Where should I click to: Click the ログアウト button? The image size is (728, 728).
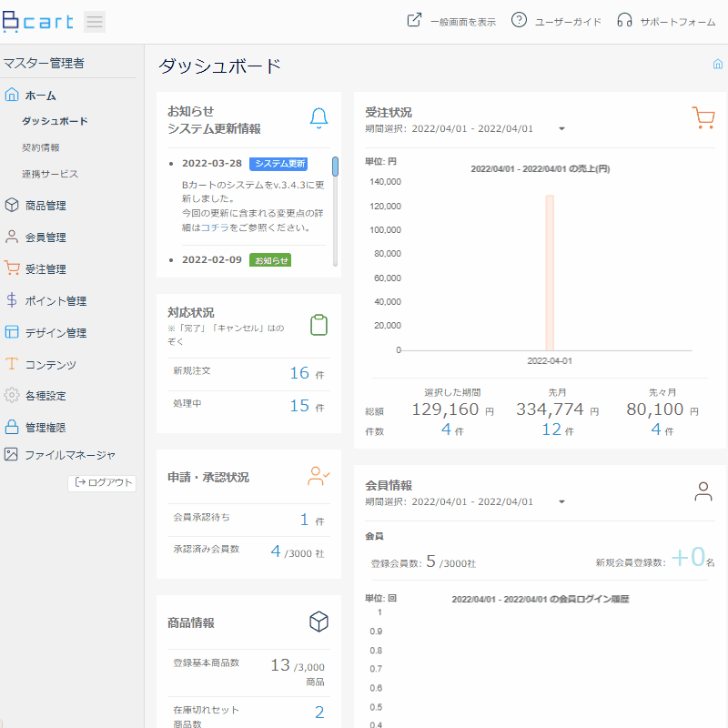pos(102,483)
